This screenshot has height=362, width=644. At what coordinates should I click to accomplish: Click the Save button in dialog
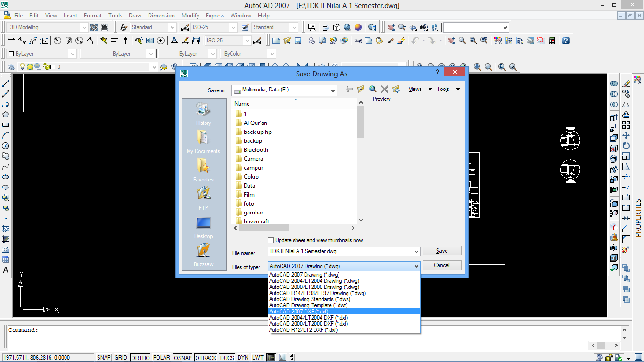pos(442,251)
